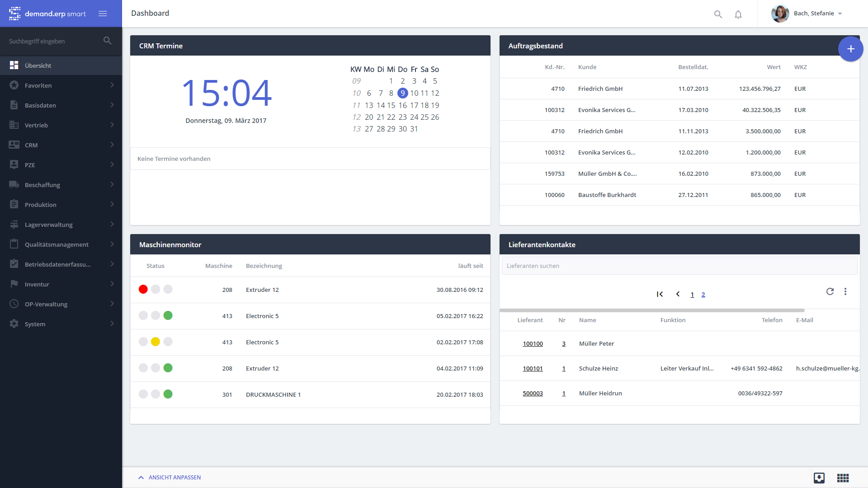The width and height of the screenshot is (868, 488).
Task: Click the top bar search magnifier icon
Action: point(718,14)
